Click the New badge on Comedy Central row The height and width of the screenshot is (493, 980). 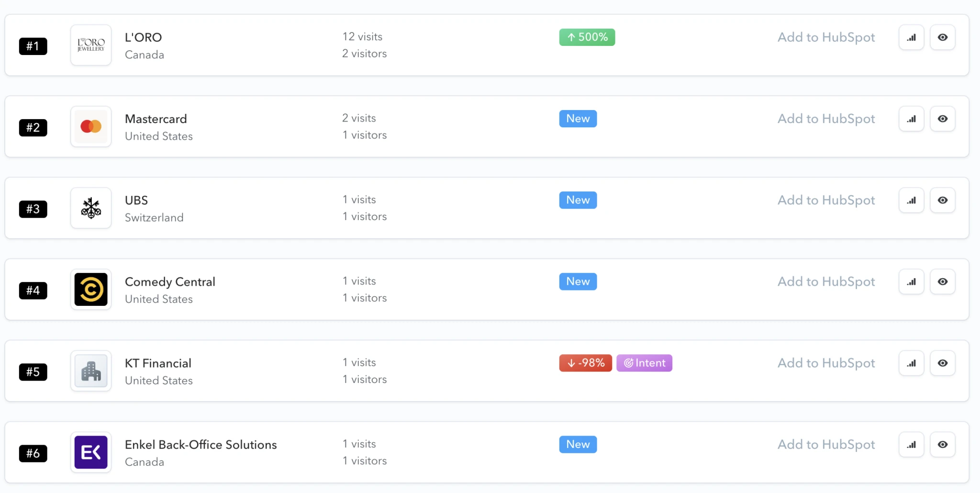click(x=578, y=281)
